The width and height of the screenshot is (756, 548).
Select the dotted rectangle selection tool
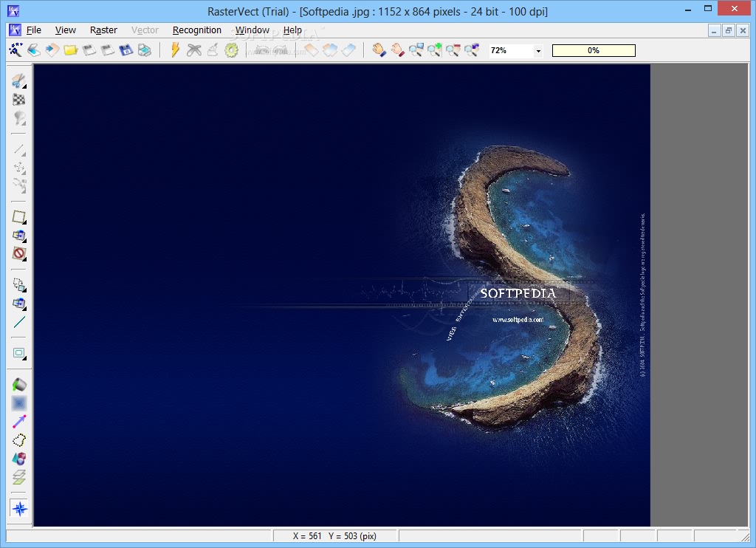tap(18, 216)
